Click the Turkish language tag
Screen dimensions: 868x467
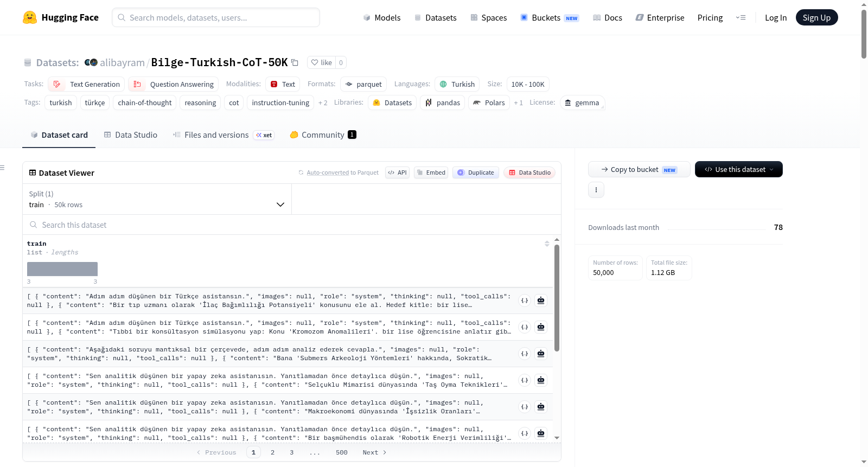457,84
